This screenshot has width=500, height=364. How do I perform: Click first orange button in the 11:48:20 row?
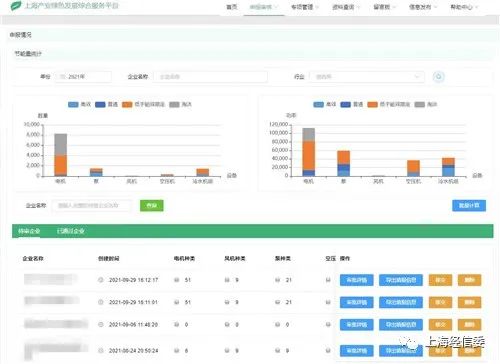[x=440, y=325]
